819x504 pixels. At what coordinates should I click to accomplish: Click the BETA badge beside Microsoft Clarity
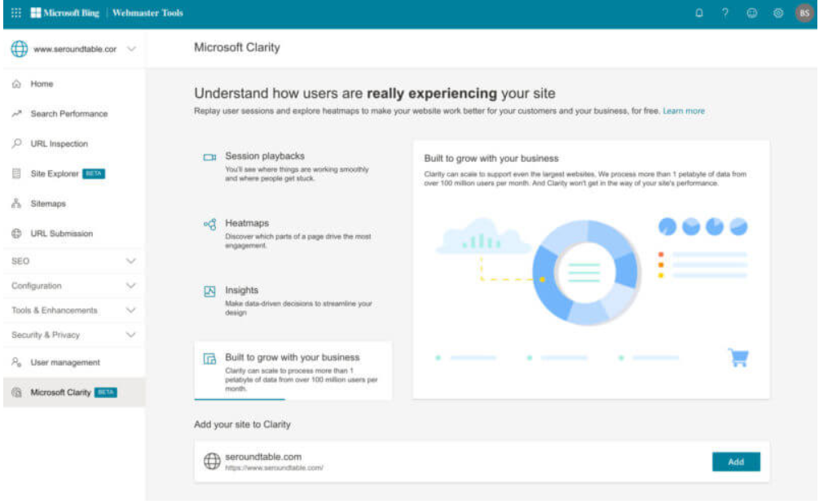coord(106,392)
